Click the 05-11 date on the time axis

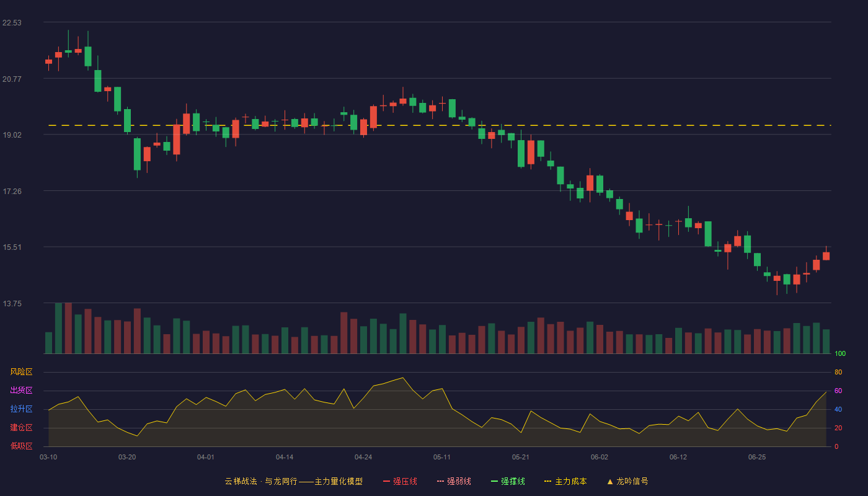point(442,457)
